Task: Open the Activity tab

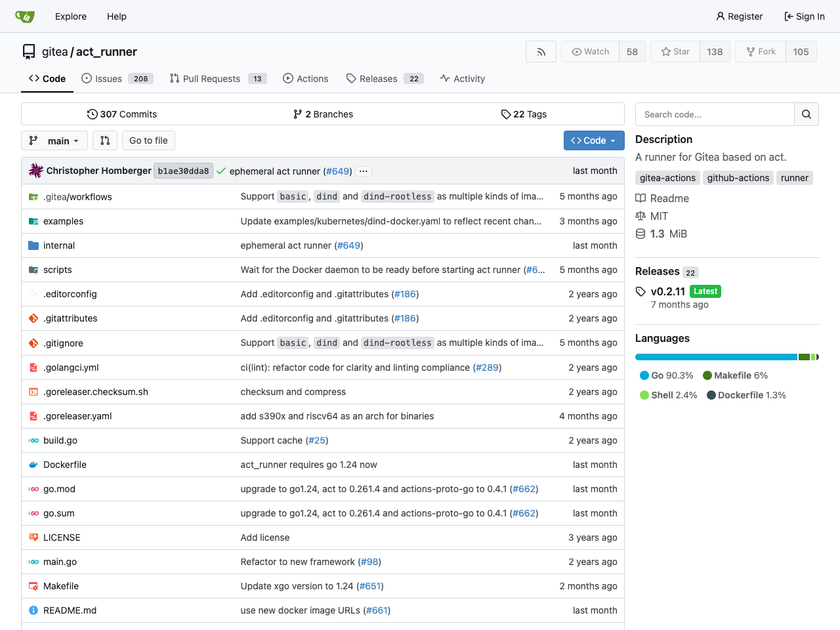Action: [x=463, y=79]
